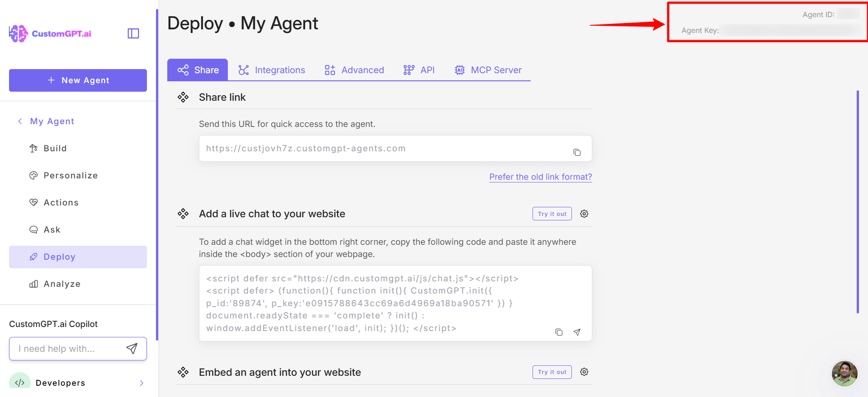Image resolution: width=868 pixels, height=397 pixels.
Task: Switch to the API tab
Action: [x=419, y=70]
